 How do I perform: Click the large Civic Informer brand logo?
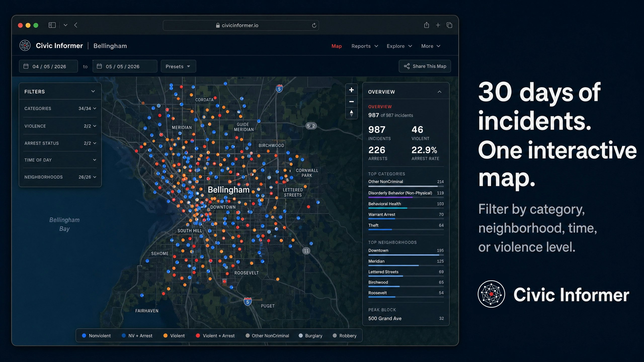coord(491,294)
